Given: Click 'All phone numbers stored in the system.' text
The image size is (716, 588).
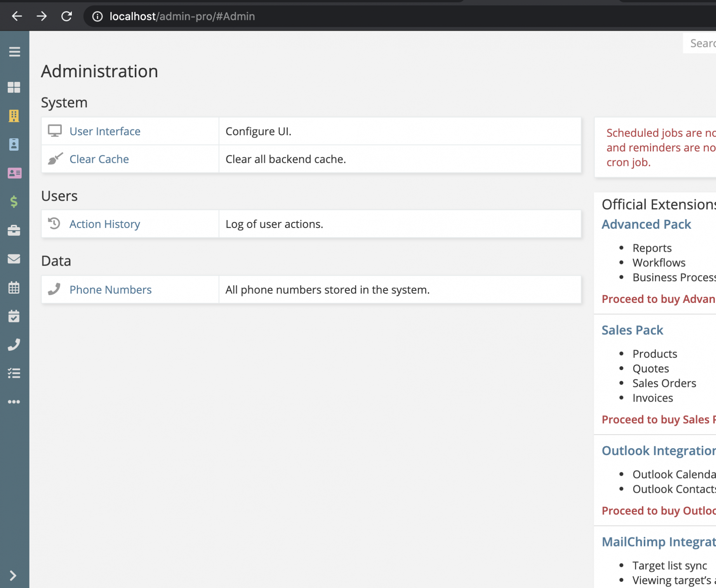Looking at the screenshot, I should (x=327, y=290).
